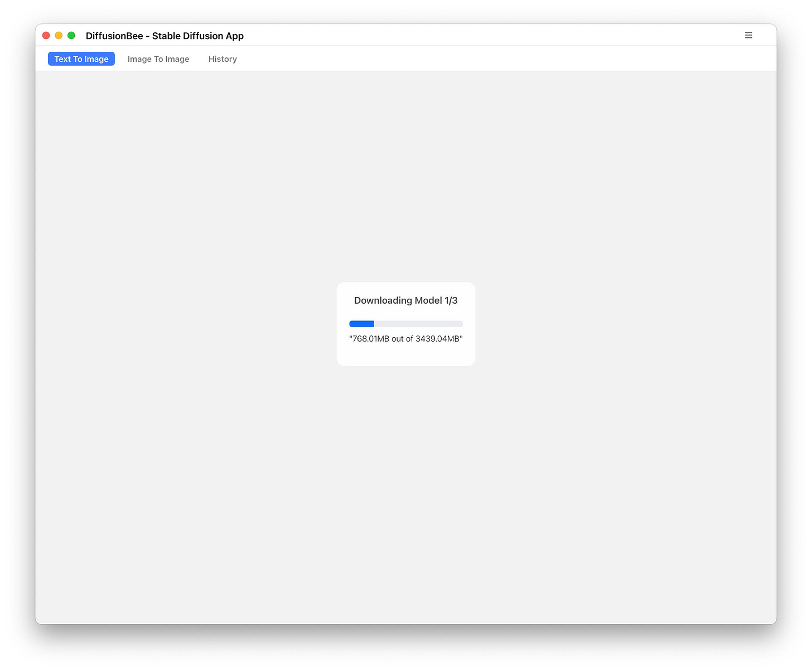812x671 pixels.
Task: Click the blue filled portion of progress bar
Action: click(361, 323)
